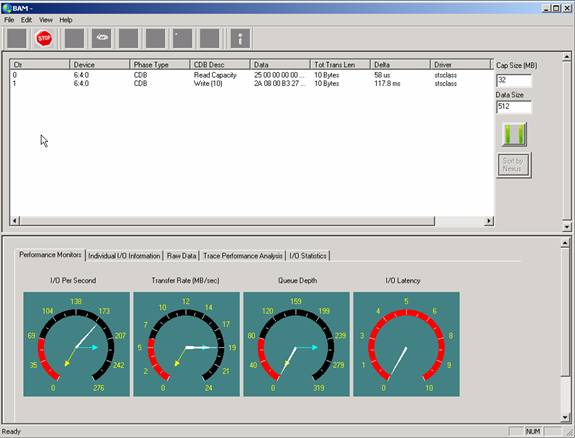Click the Trace Performance Analysis tab

coord(243,256)
